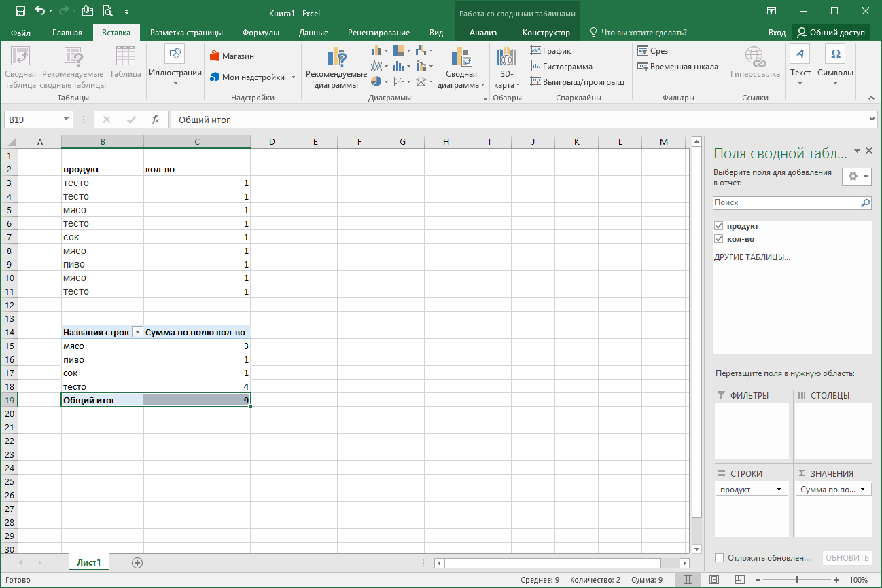Switch to Page Layout view in status bar

713,580
